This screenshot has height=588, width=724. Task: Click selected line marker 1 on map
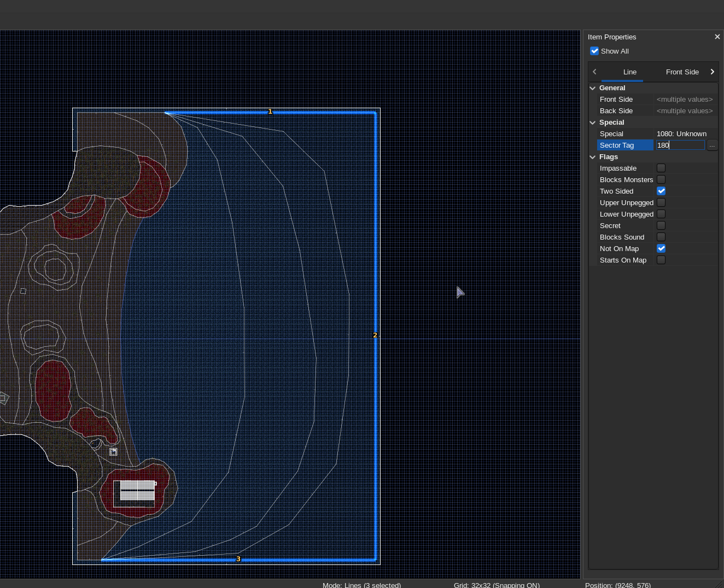tap(270, 112)
